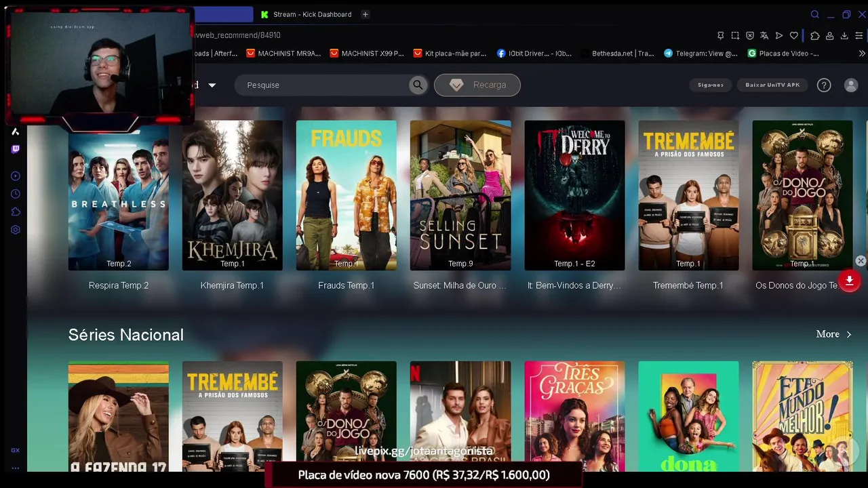The width and height of the screenshot is (868, 488).
Task: Open Khemjira Temp.1 poster
Action: pos(233,195)
